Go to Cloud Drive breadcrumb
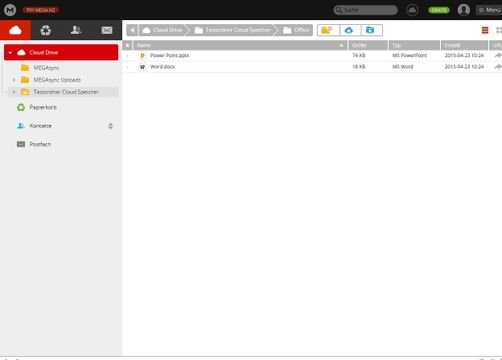 pos(163,30)
